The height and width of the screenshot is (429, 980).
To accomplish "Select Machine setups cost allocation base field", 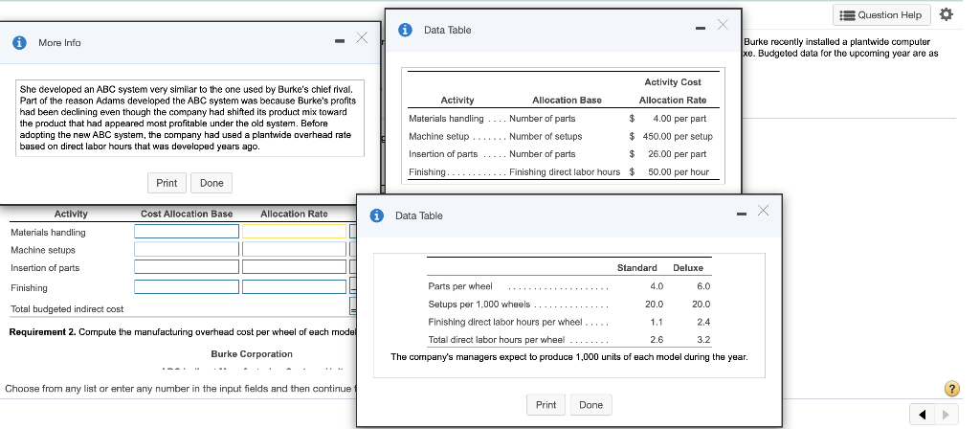I will click(x=187, y=249).
